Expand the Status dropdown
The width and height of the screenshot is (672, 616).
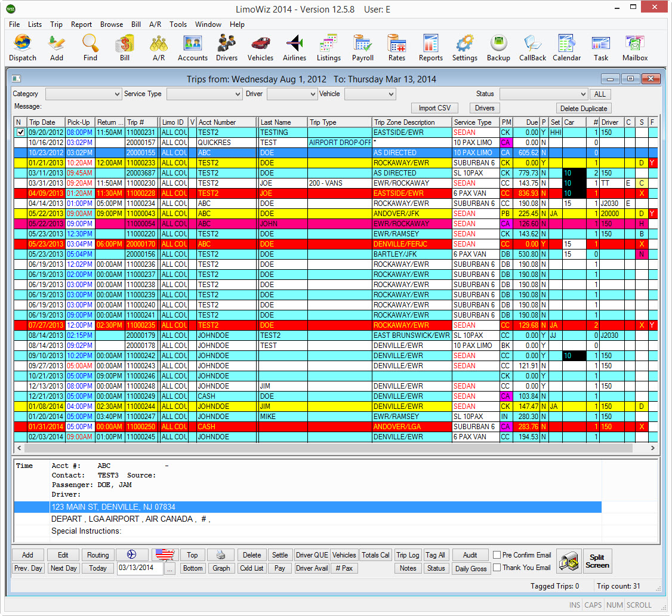pyautogui.click(x=584, y=94)
